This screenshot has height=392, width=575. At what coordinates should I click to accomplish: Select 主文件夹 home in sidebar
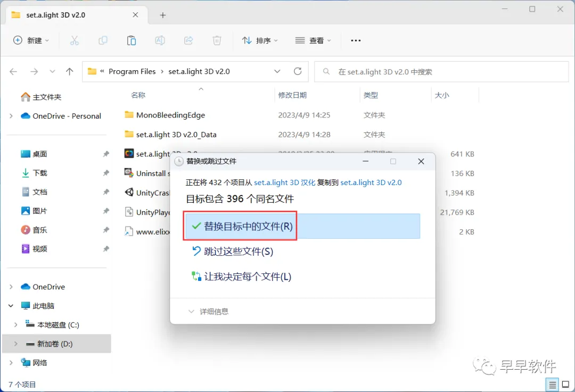pos(41,97)
